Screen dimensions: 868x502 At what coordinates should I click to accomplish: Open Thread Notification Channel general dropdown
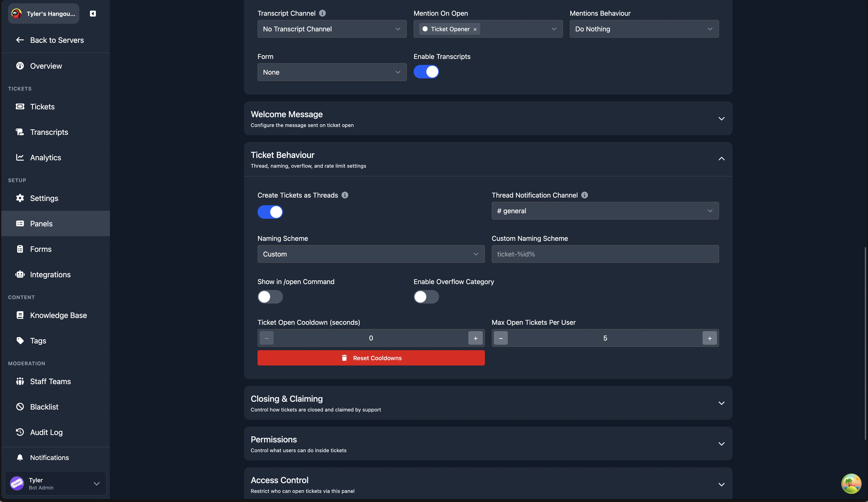(605, 211)
